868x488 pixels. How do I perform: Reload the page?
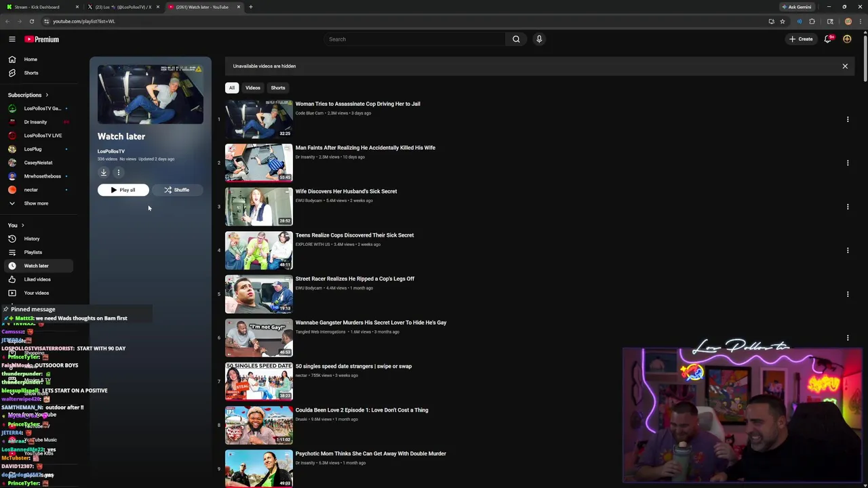pyautogui.click(x=31, y=21)
